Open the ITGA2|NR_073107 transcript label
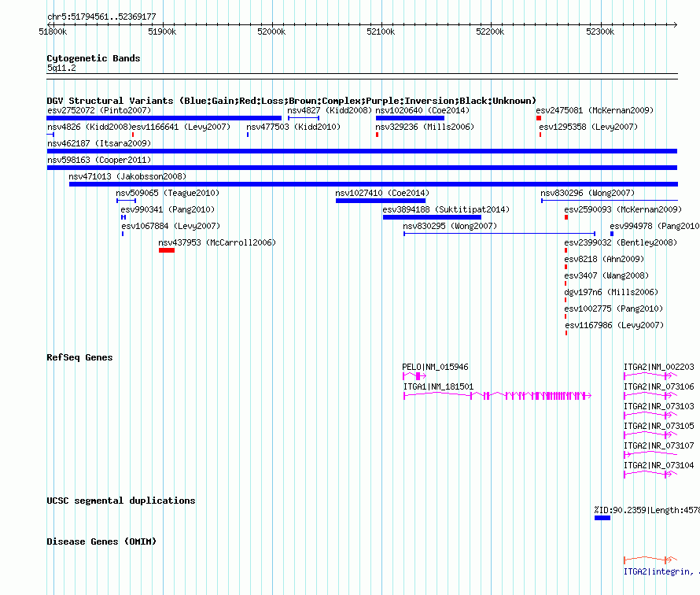700x595 pixels. coord(659,445)
